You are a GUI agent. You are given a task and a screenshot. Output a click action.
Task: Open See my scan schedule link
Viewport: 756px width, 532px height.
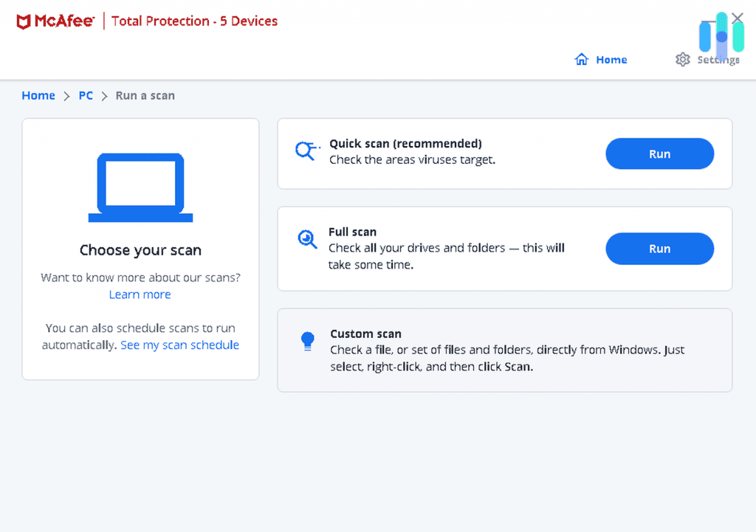179,345
